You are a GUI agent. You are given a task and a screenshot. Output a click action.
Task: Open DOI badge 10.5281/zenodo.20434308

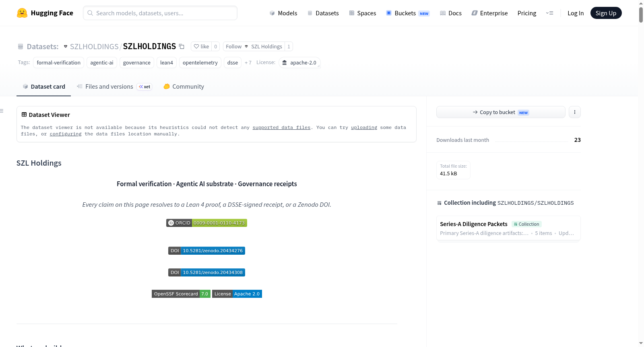point(206,272)
